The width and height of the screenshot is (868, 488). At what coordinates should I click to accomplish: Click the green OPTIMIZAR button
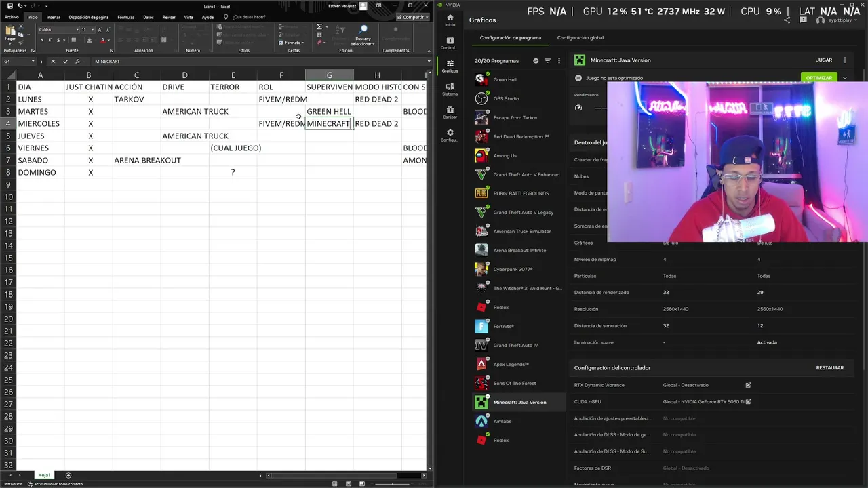(x=818, y=78)
